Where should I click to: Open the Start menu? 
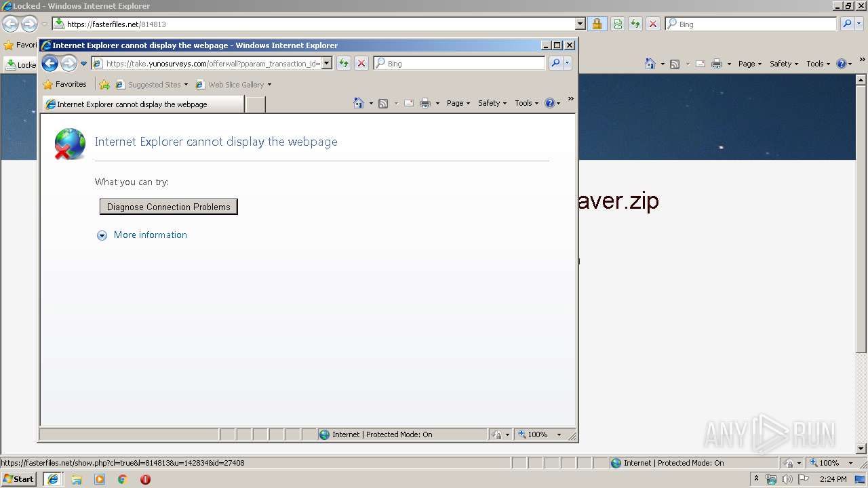(18, 479)
